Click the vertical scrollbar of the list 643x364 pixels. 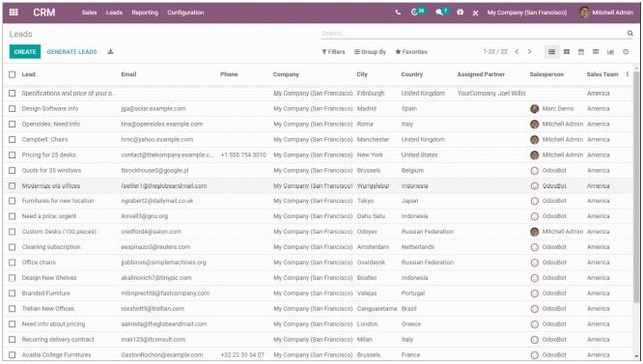pos(636,186)
